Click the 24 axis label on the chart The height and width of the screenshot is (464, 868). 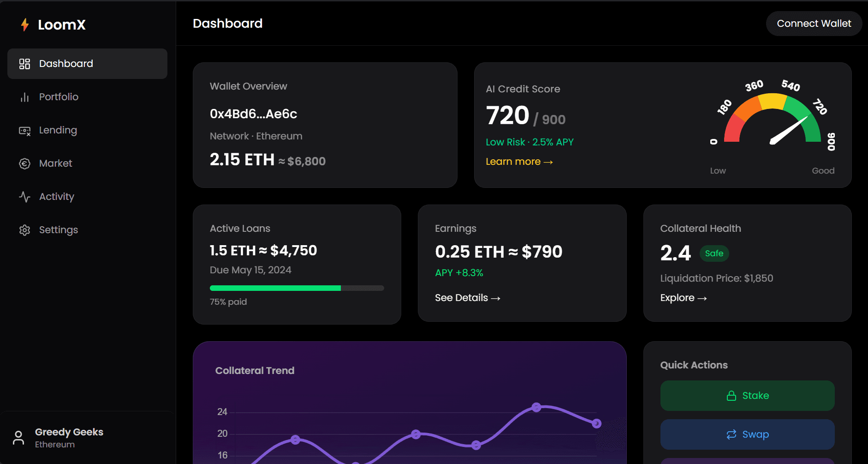coord(222,412)
